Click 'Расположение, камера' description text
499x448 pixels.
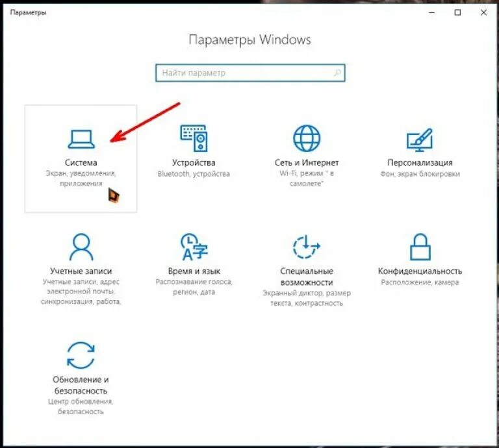[x=420, y=282]
